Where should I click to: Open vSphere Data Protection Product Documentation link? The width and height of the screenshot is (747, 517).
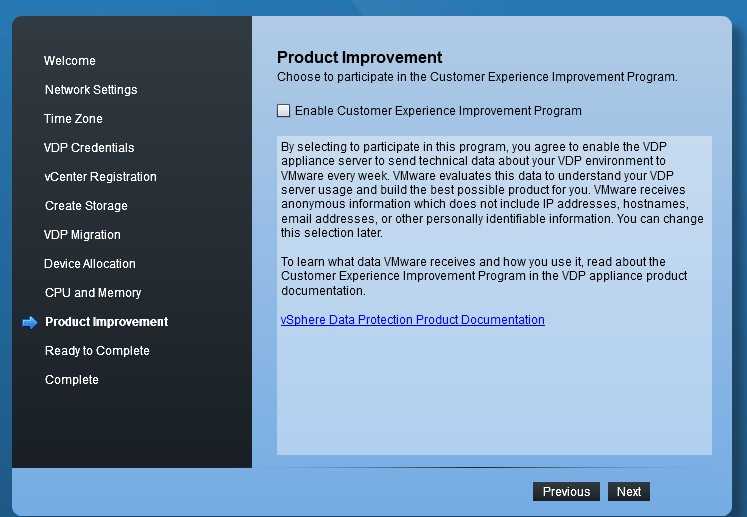click(413, 320)
